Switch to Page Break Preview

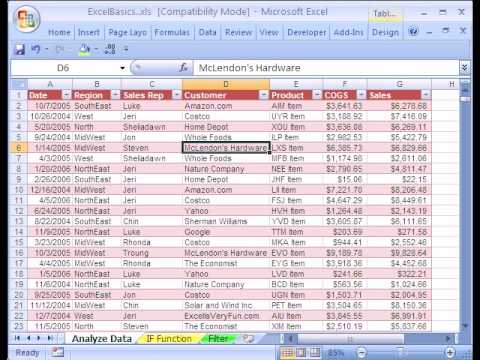(315, 352)
